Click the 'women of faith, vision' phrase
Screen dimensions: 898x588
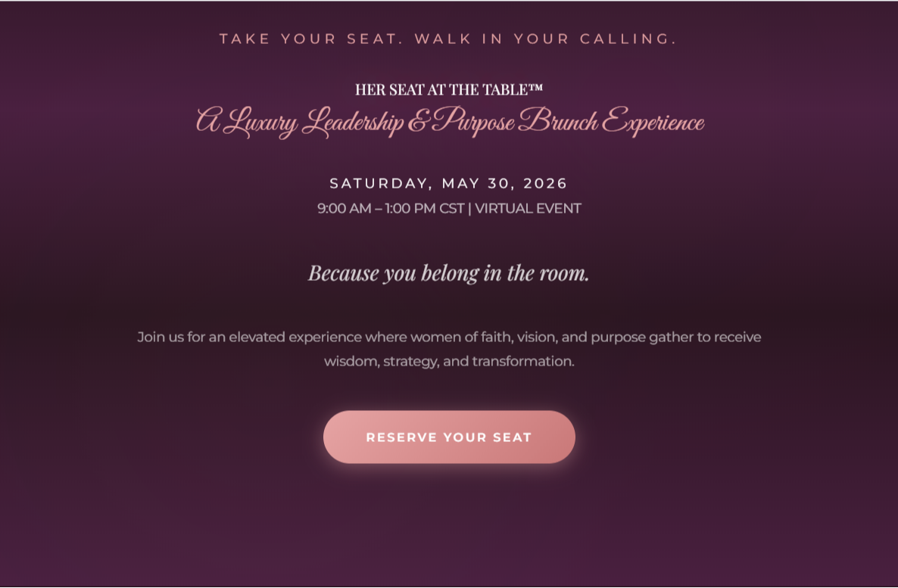(x=483, y=338)
